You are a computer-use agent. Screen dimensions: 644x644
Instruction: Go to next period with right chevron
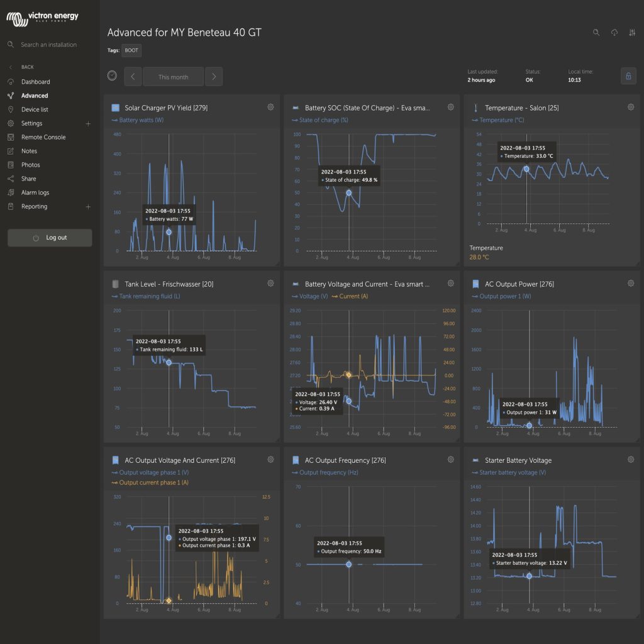click(214, 76)
